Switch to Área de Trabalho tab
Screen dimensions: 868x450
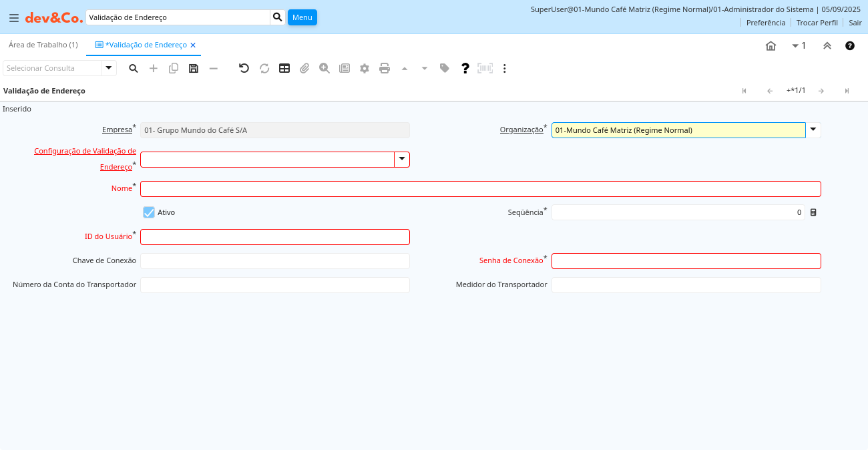point(43,45)
